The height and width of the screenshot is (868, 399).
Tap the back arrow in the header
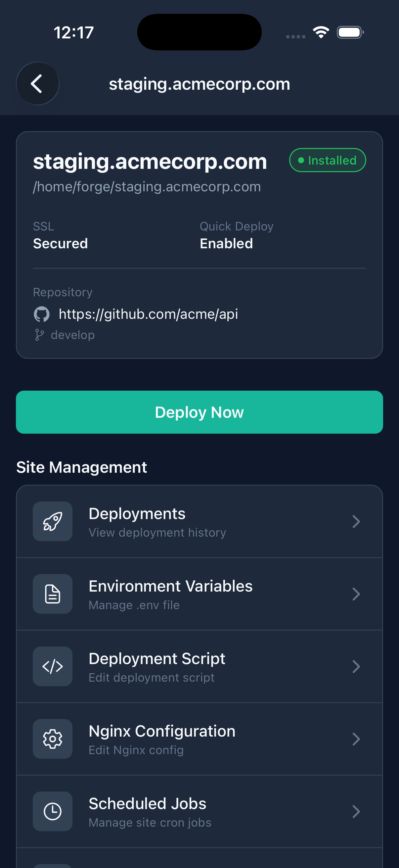(37, 83)
